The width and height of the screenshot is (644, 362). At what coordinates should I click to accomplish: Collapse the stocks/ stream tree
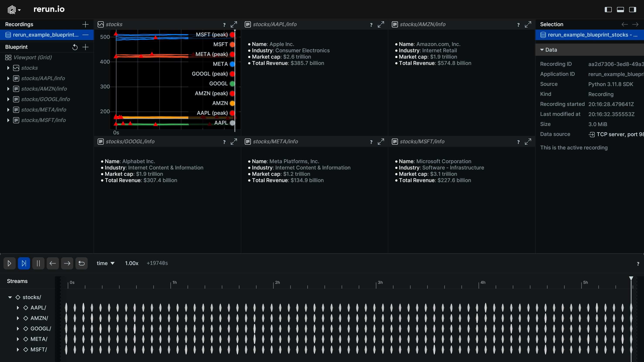point(10,297)
